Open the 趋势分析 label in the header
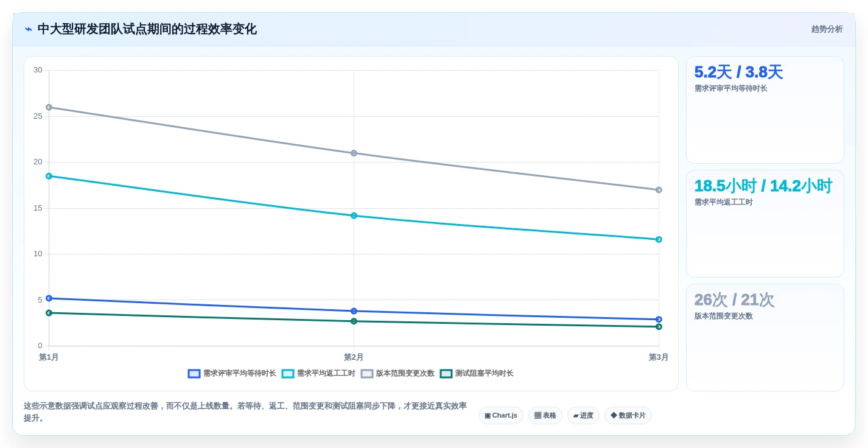The height and width of the screenshot is (448, 868). click(827, 29)
